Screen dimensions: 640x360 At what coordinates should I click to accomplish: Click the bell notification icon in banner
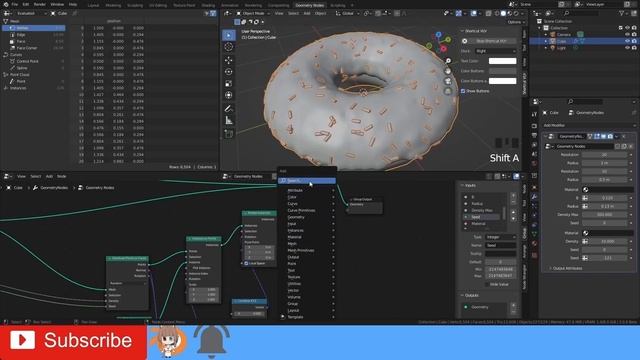212,341
